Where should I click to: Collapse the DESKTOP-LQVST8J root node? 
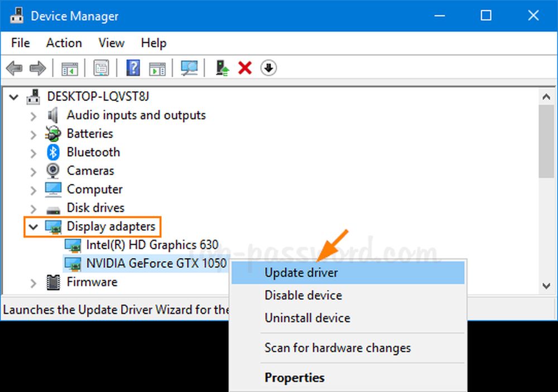13,97
